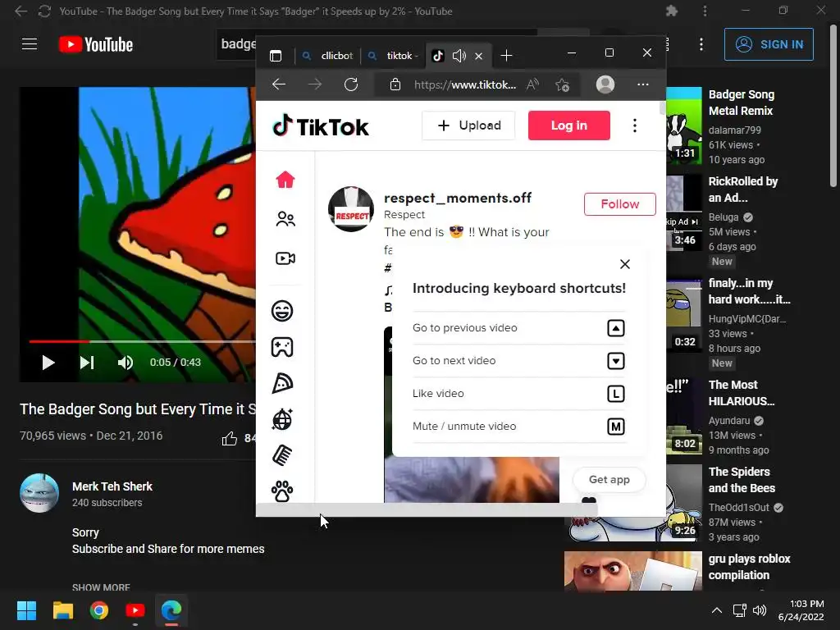Open YouTube three-dot settings menu
This screenshot has height=630, width=840.
click(x=701, y=44)
